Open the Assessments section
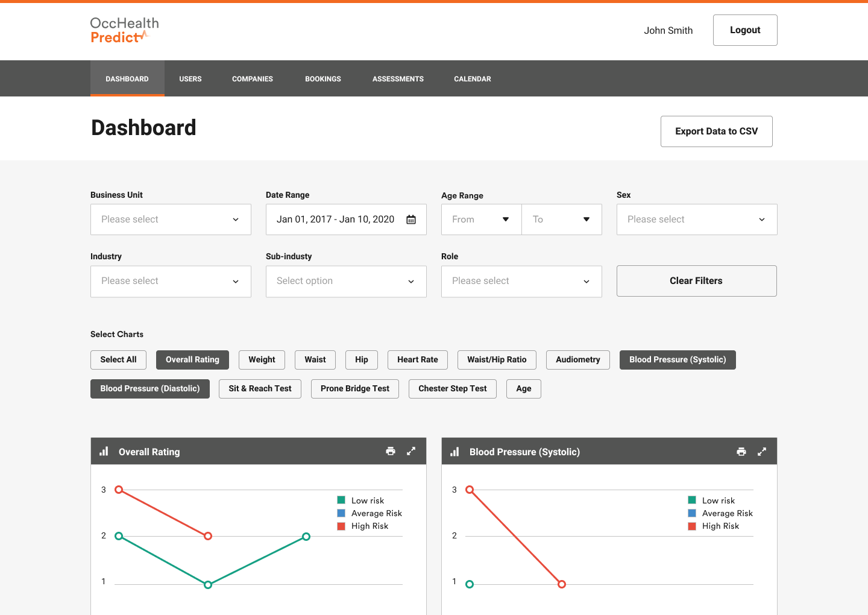This screenshot has height=615, width=868. click(x=398, y=78)
